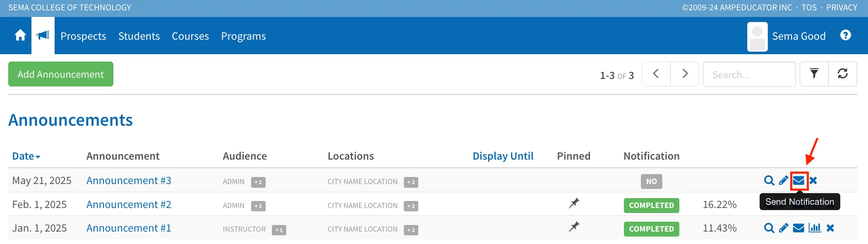Open the TOS link
The width and height of the screenshot is (868, 244).
[x=809, y=7]
